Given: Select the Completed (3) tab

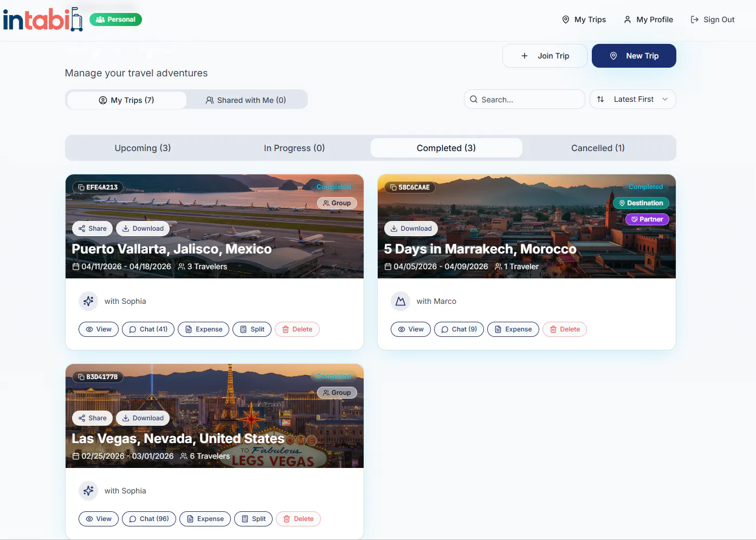Looking at the screenshot, I should click(447, 148).
